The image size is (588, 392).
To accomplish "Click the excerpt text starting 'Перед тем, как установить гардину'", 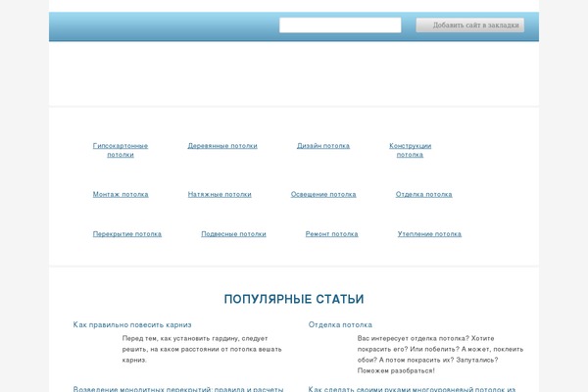I will pos(201,349).
